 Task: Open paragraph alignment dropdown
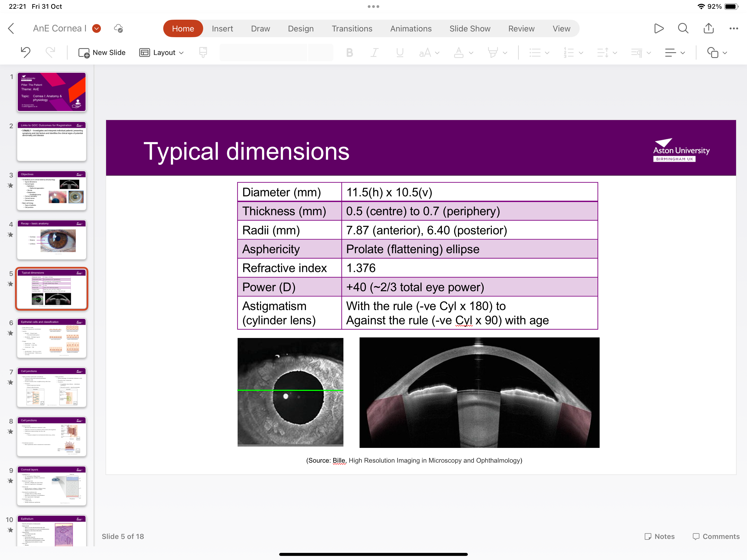pyautogui.click(x=674, y=53)
